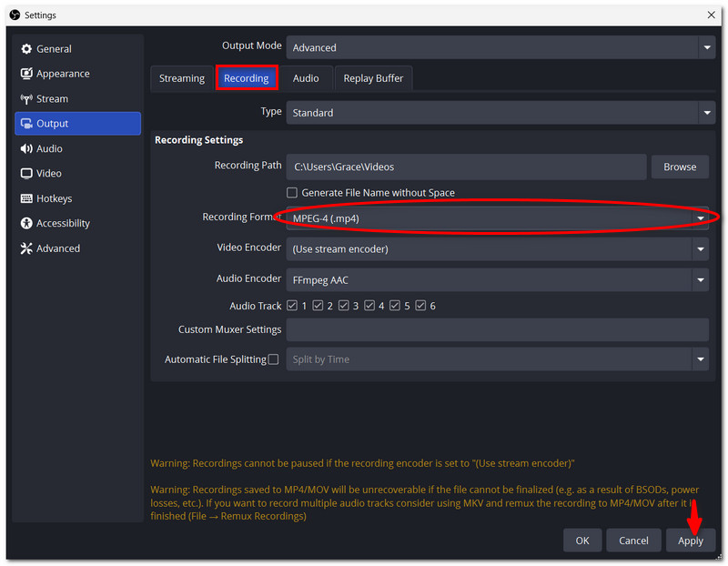Select the Appearance icon in sidebar

pyautogui.click(x=26, y=74)
